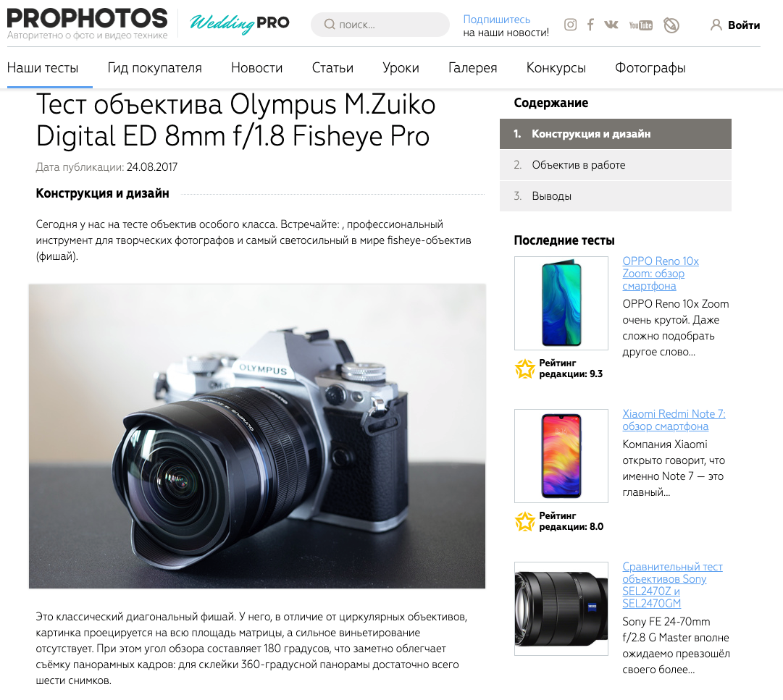
Task: Go to PROPHOTOS home logo
Action: click(88, 23)
